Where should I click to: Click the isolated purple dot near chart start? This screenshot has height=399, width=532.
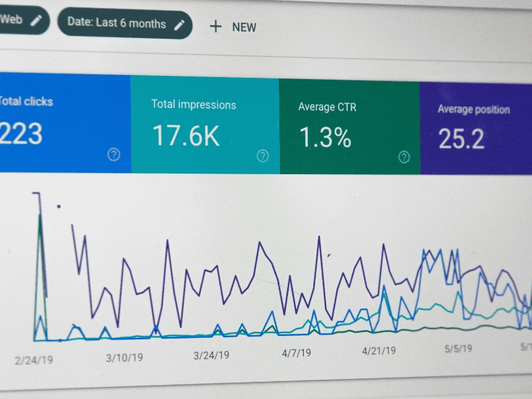pyautogui.click(x=59, y=207)
